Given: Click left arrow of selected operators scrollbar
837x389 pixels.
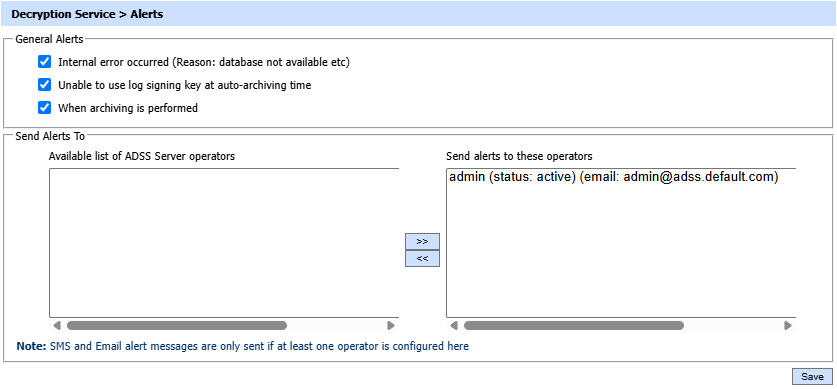Looking at the screenshot, I should [x=454, y=326].
